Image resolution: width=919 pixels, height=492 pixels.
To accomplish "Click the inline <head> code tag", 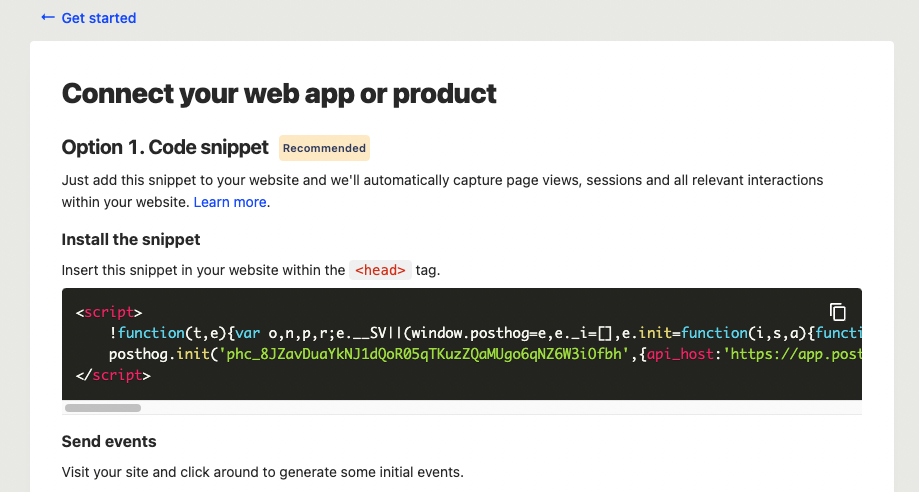I will (x=380, y=270).
